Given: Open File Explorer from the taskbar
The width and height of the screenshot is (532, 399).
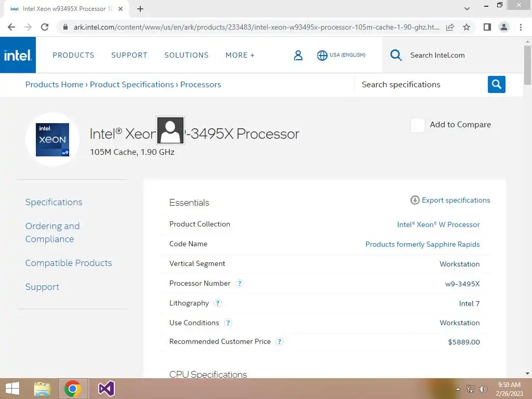Looking at the screenshot, I should [42, 389].
